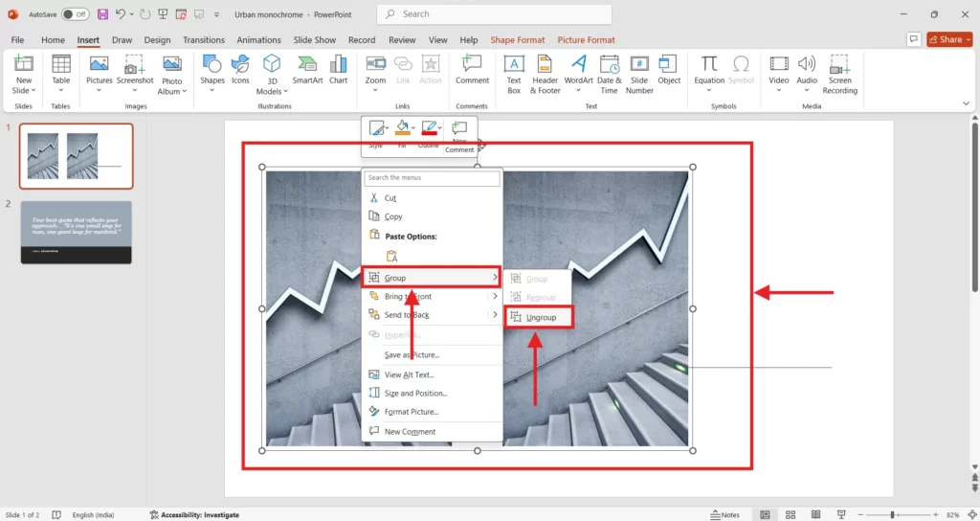Viewport: 980px width, 521px height.
Task: Toggle the AutoSave switch
Action: (x=75, y=14)
